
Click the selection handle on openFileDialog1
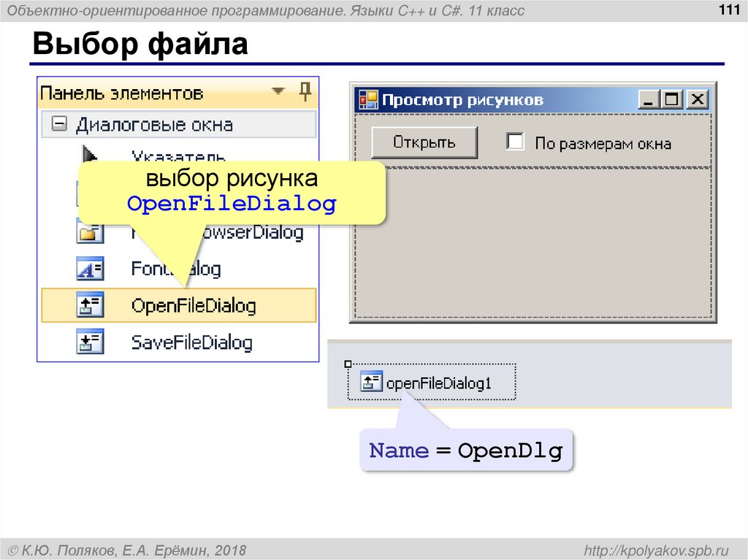tap(348, 364)
